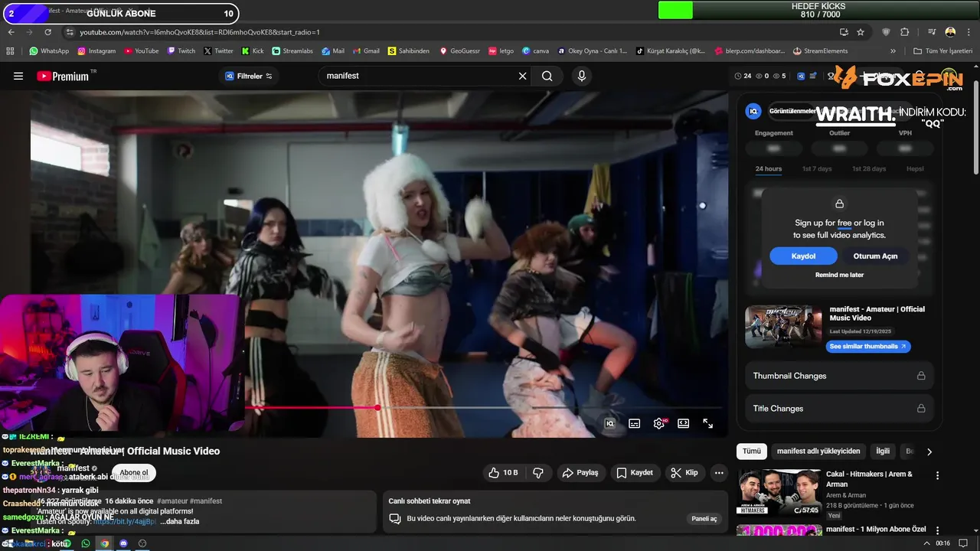Open See similar thumbnails link
Image resolution: width=980 pixels, height=551 pixels.
click(868, 347)
